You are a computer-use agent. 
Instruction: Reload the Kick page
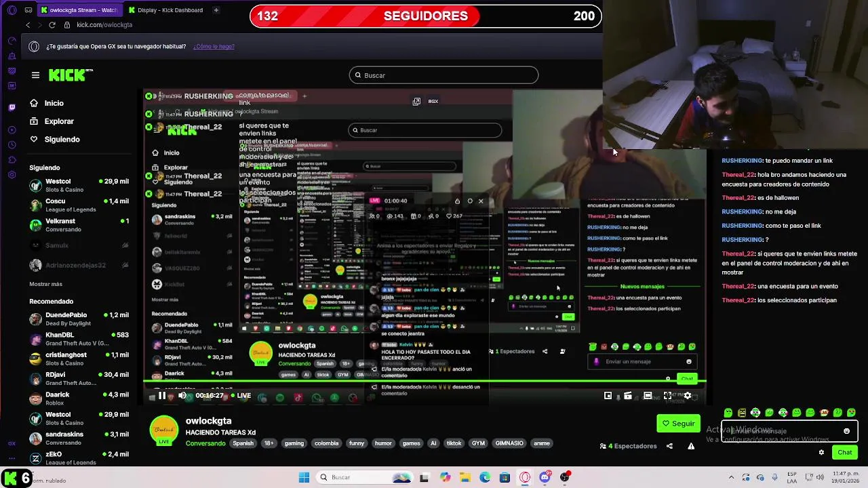click(52, 25)
